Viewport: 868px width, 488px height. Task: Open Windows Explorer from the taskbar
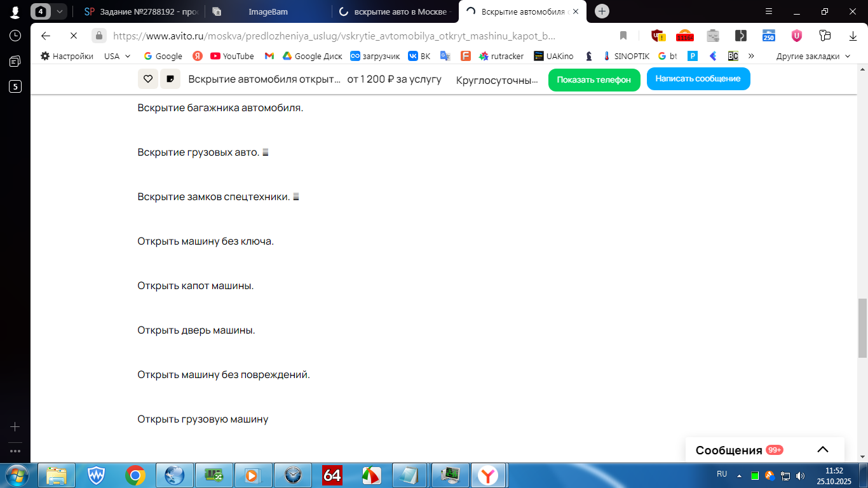[57, 475]
